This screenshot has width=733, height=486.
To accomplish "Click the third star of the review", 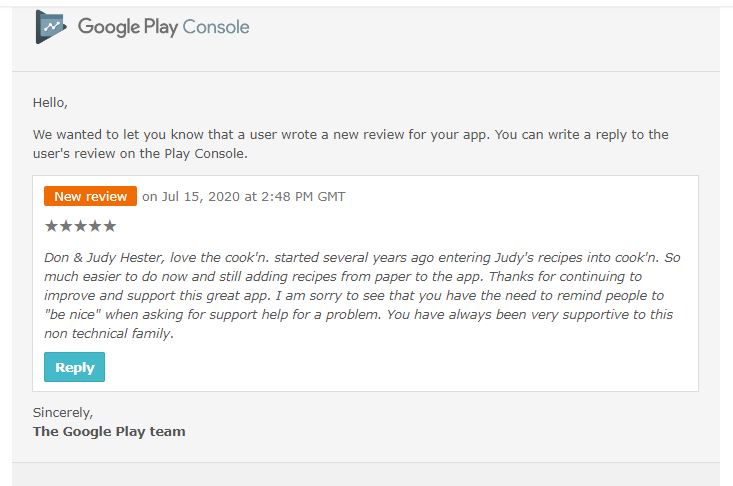I will tap(80, 226).
